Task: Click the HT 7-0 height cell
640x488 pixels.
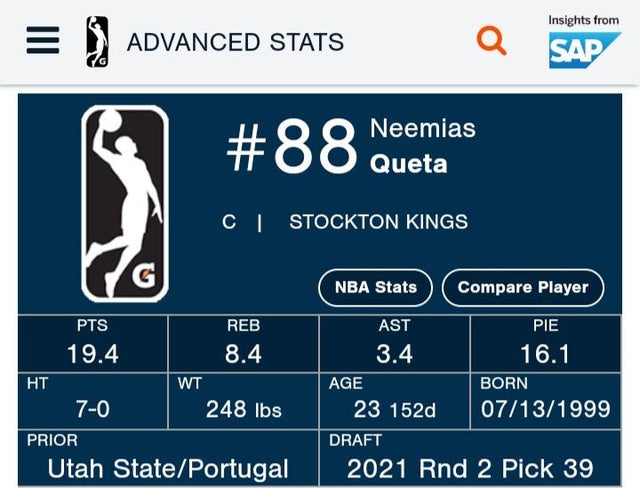Action: pyautogui.click(x=93, y=399)
